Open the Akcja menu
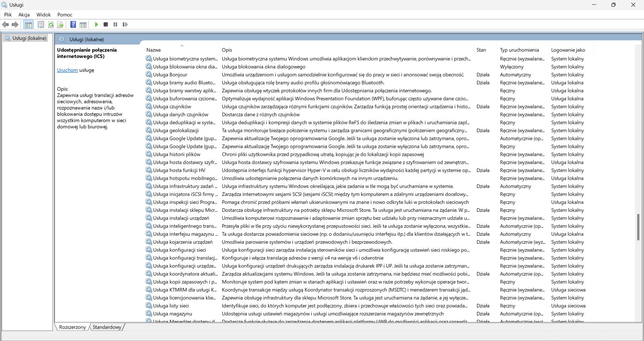The width and height of the screenshot is (644, 341). pyautogui.click(x=24, y=15)
